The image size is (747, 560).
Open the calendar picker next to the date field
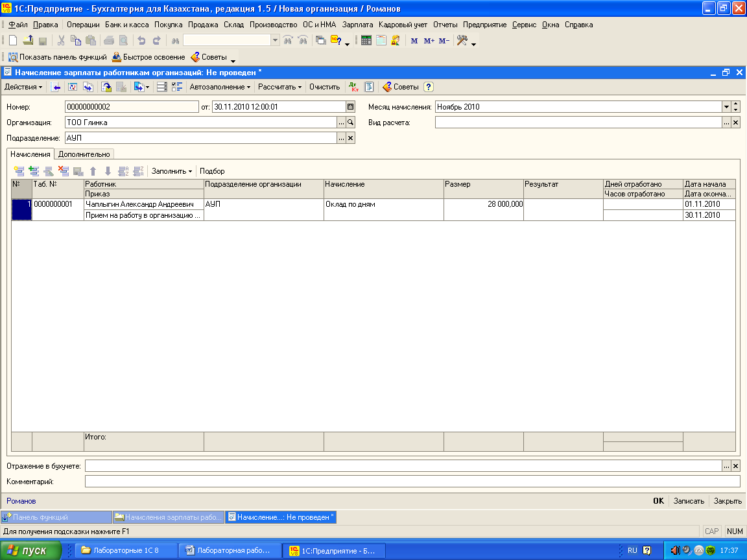coord(351,107)
